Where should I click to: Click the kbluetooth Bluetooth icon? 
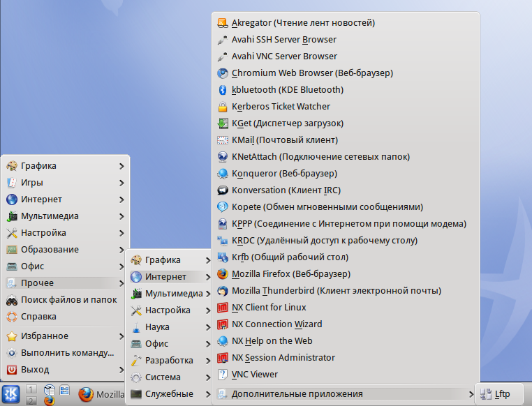(x=223, y=90)
